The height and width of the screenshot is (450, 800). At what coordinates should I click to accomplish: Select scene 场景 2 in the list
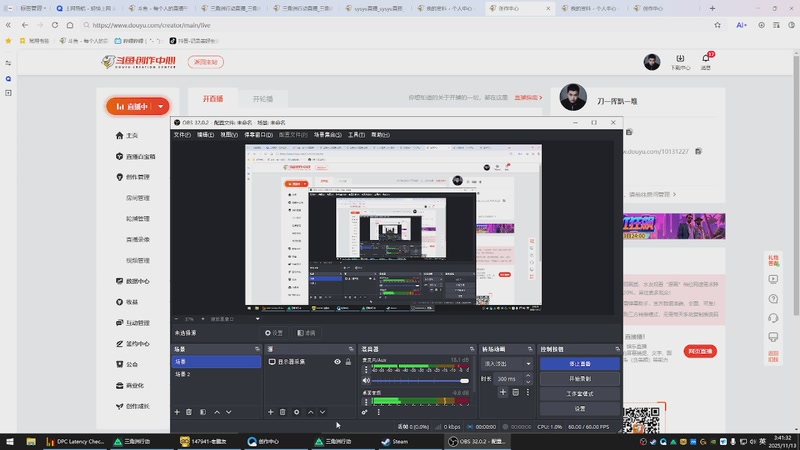tap(216, 374)
